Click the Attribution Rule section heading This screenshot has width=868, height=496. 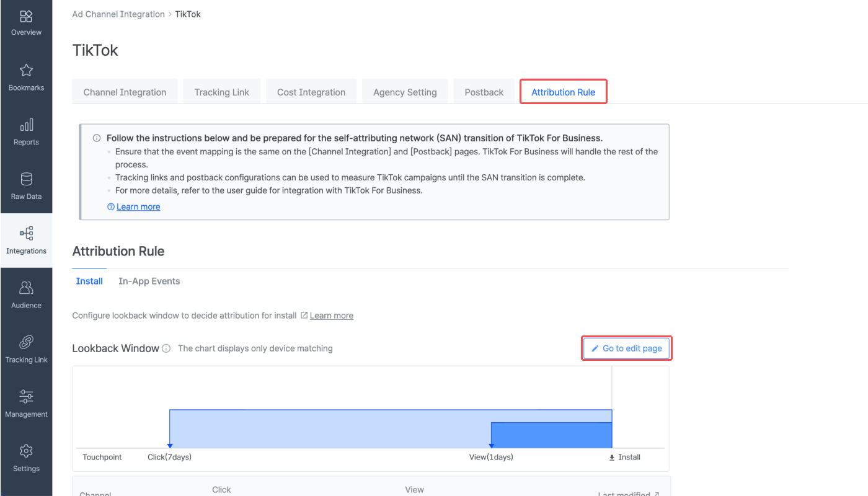(118, 251)
